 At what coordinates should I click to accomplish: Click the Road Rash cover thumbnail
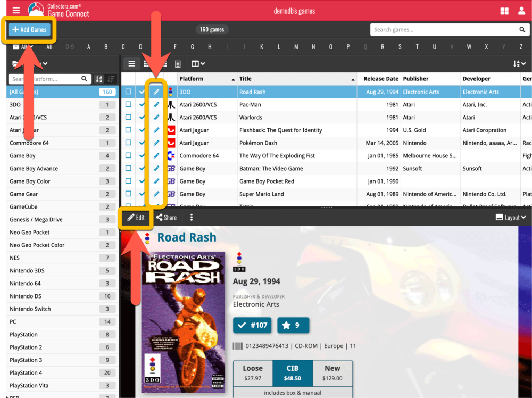pos(183,322)
